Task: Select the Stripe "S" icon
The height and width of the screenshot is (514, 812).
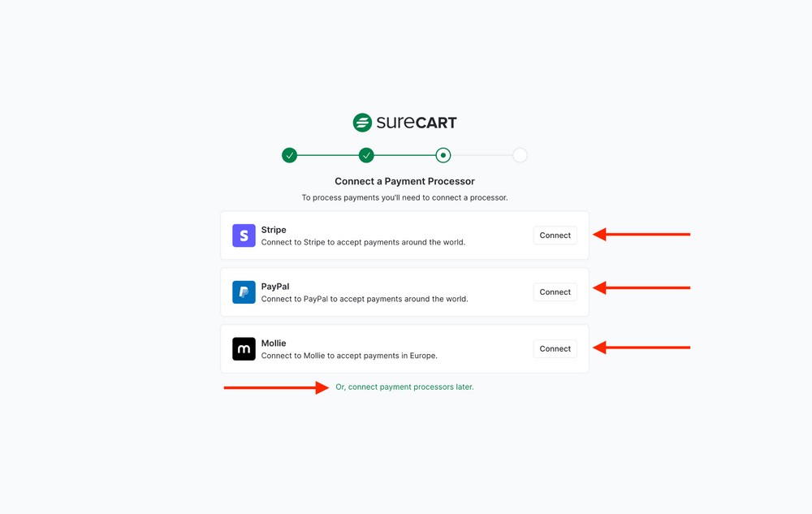Action: coord(244,235)
